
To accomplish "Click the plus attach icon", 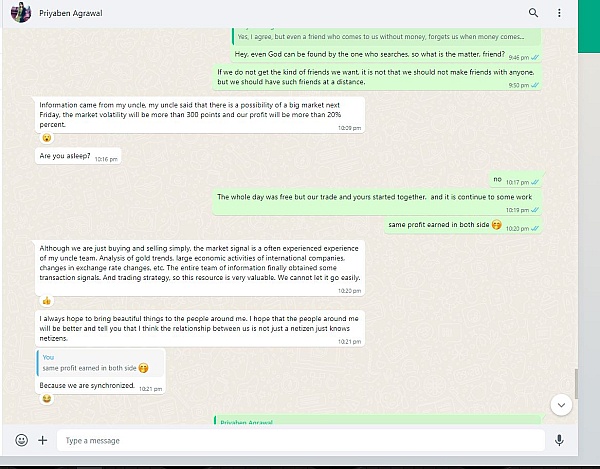I will [x=42, y=440].
